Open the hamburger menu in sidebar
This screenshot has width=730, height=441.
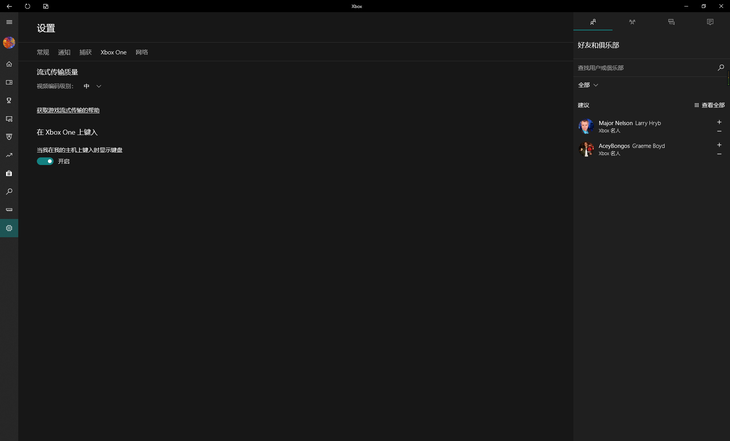point(9,22)
